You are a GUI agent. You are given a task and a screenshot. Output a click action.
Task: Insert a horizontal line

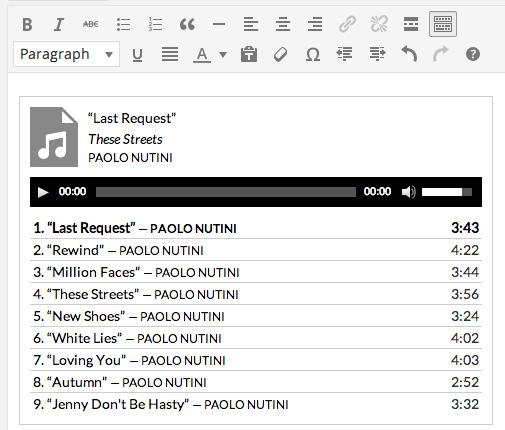[219, 24]
